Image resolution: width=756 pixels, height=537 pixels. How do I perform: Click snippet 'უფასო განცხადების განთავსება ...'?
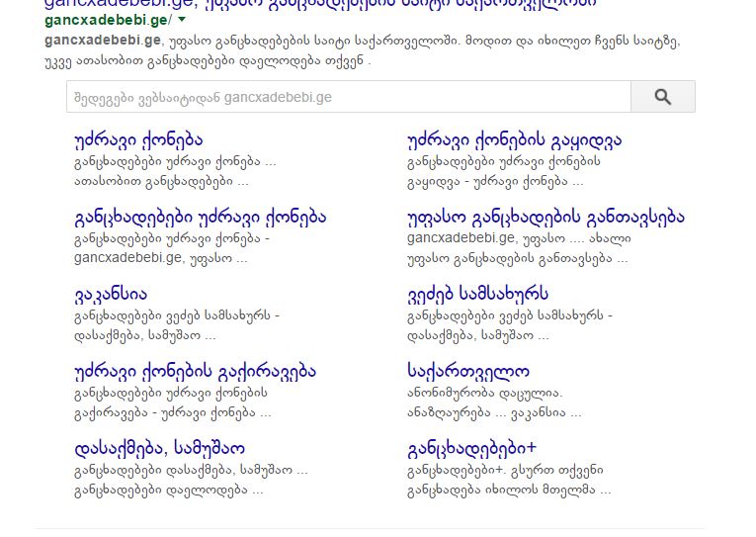[518, 258]
